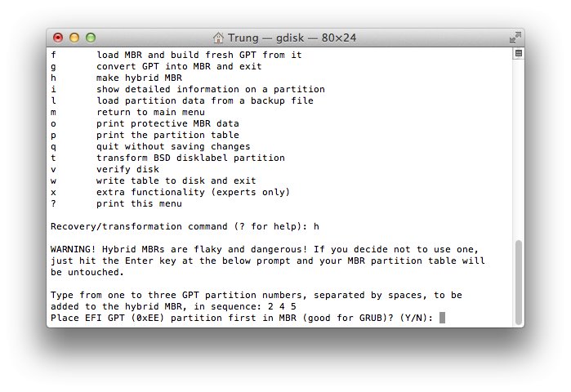The width and height of the screenshot is (571, 392).
Task: Click the "quit without saving changes" line
Action: pyautogui.click(x=173, y=146)
